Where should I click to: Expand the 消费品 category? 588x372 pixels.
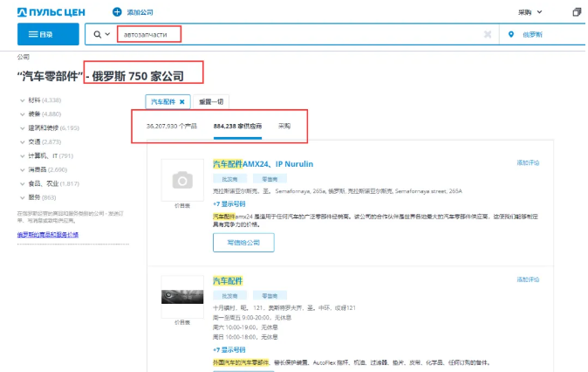click(44, 169)
